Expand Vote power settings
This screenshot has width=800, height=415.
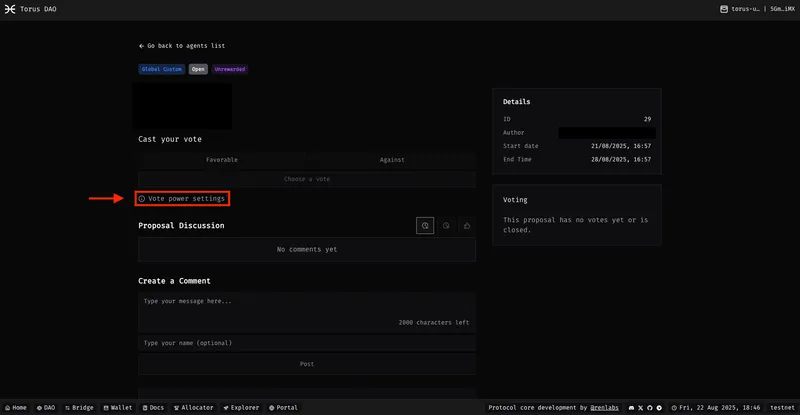point(182,199)
